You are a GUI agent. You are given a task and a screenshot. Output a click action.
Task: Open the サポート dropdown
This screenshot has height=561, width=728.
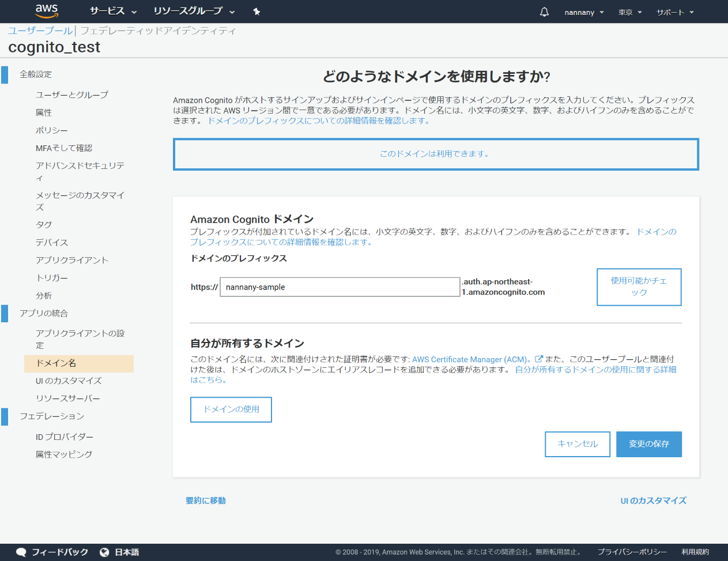point(674,11)
